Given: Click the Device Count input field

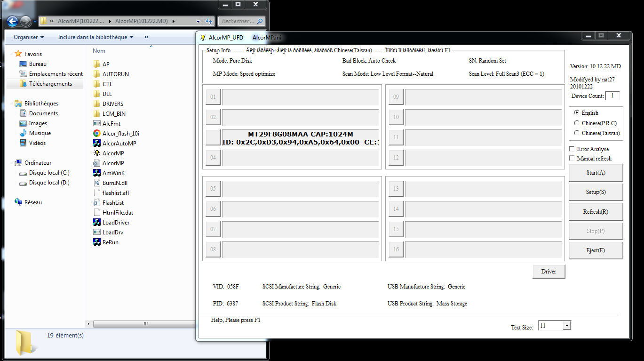Looking at the screenshot, I should pos(612,96).
